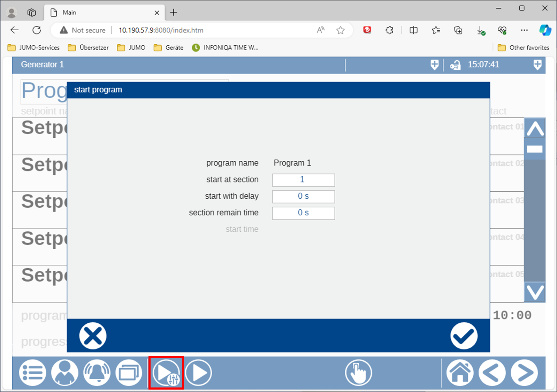557x392 pixels.
Task: Open the main menu list icon
Action: pos(32,373)
